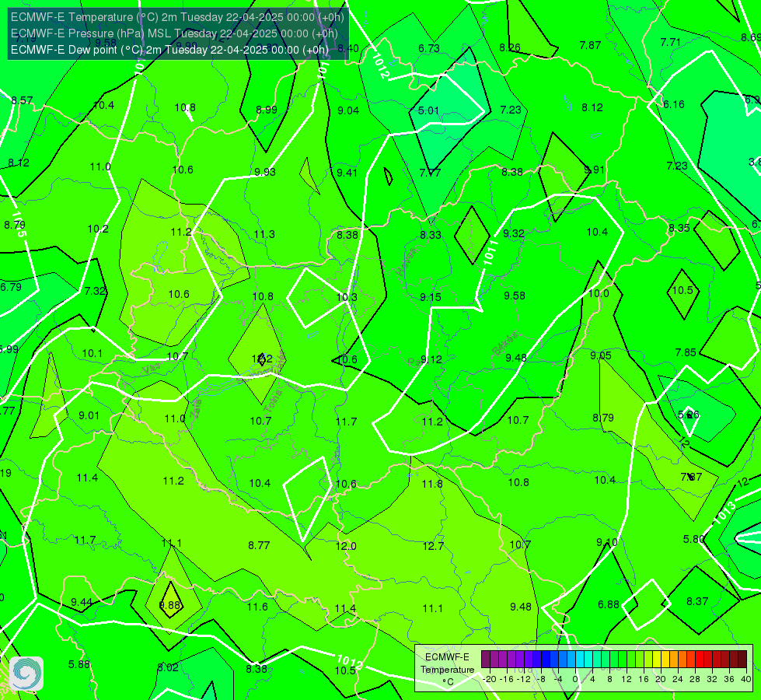The image size is (761, 700).
Task: Click the 7.77 temperature value
Action: pyautogui.click(x=430, y=173)
